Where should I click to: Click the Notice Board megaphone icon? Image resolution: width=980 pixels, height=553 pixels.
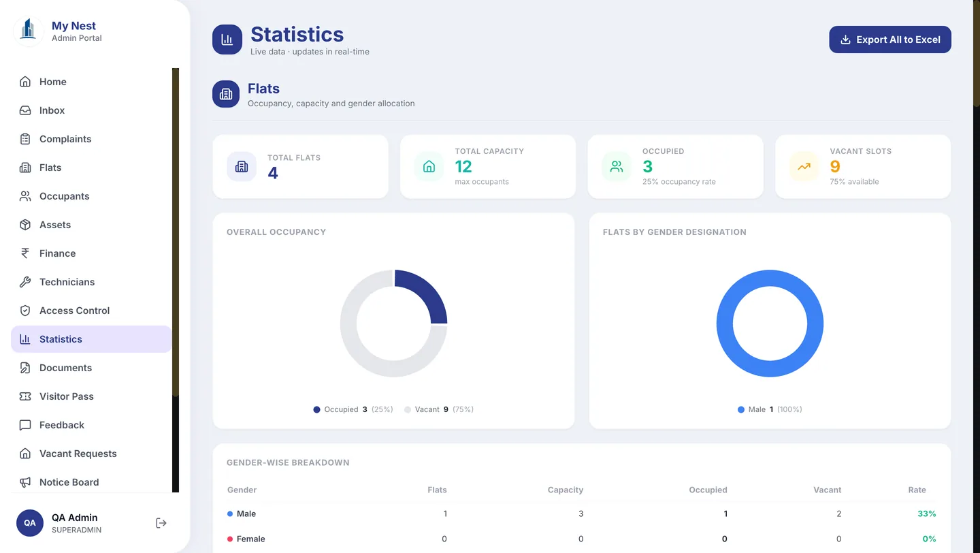pos(25,482)
